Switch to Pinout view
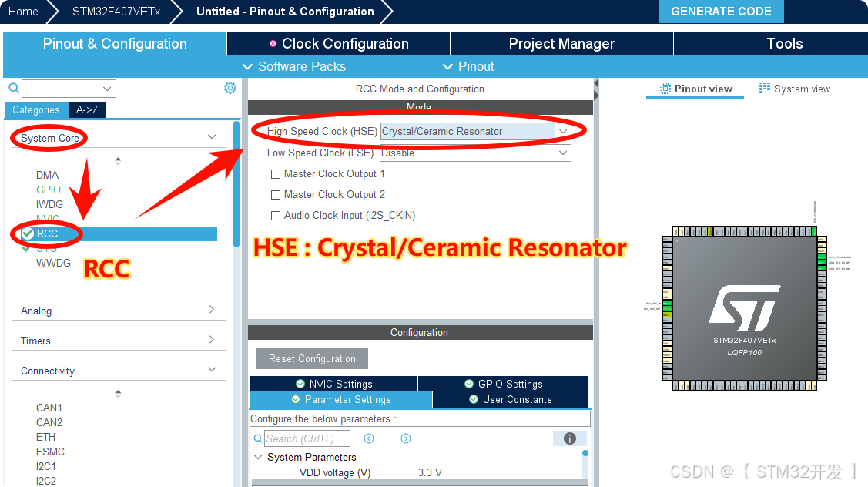 pyautogui.click(x=695, y=89)
